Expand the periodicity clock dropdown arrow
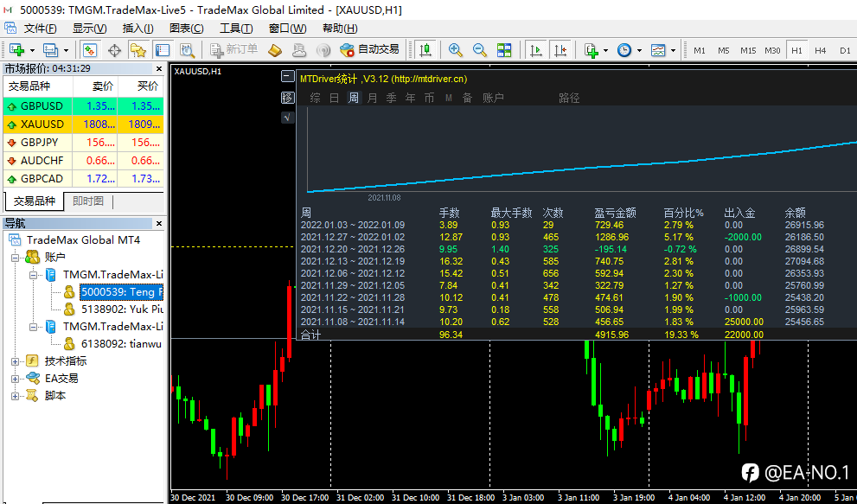The height and width of the screenshot is (504, 857). [639, 51]
